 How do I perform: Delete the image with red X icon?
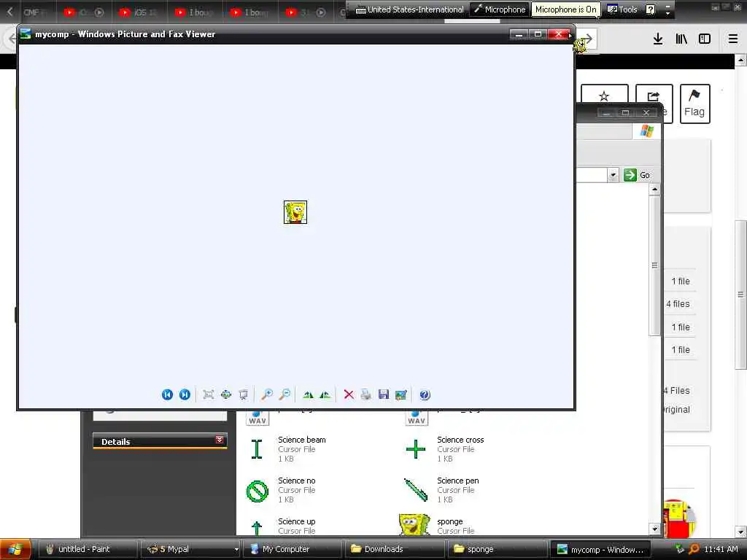tap(349, 394)
